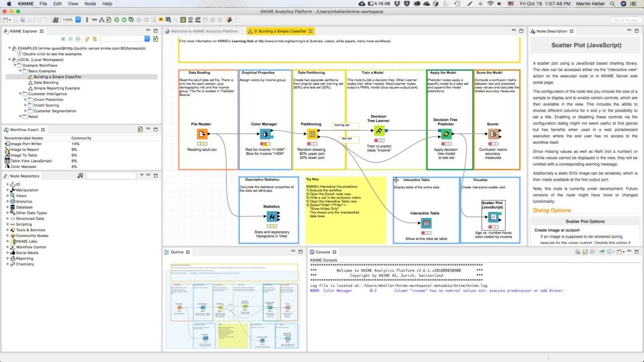
Task: Click the New workflow toolbar icon
Action: pos(5,20)
